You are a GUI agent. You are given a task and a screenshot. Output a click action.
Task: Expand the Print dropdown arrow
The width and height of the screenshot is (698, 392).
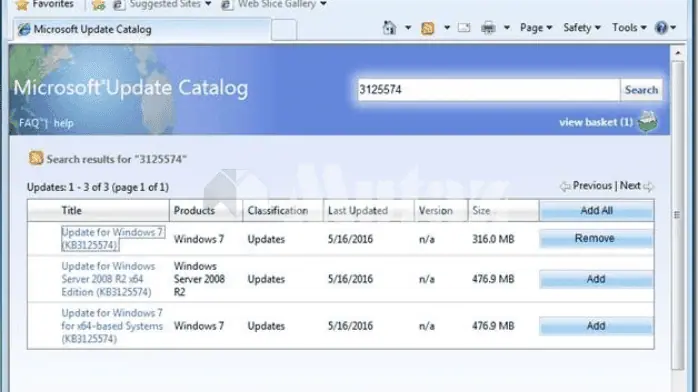pyautogui.click(x=507, y=28)
